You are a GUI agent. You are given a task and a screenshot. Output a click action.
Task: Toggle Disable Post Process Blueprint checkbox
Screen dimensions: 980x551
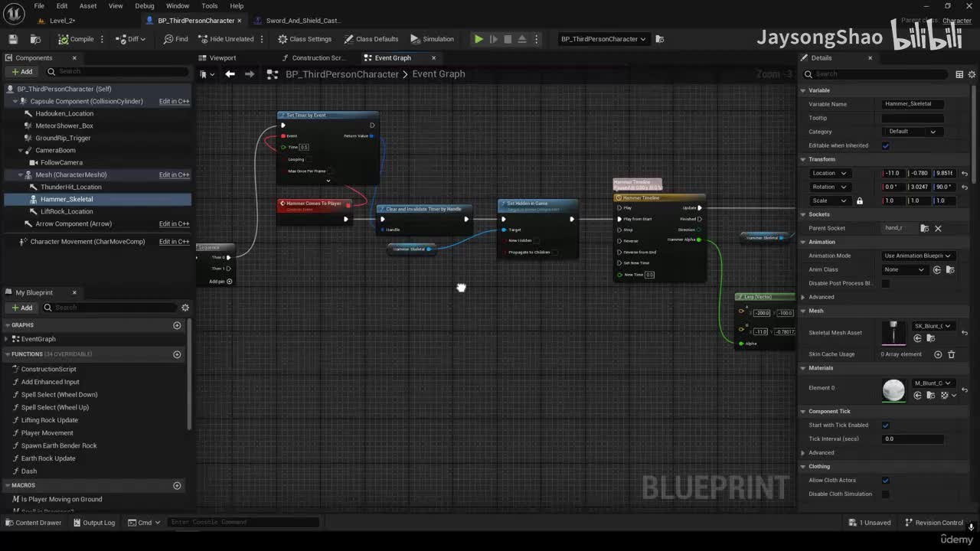pos(886,283)
